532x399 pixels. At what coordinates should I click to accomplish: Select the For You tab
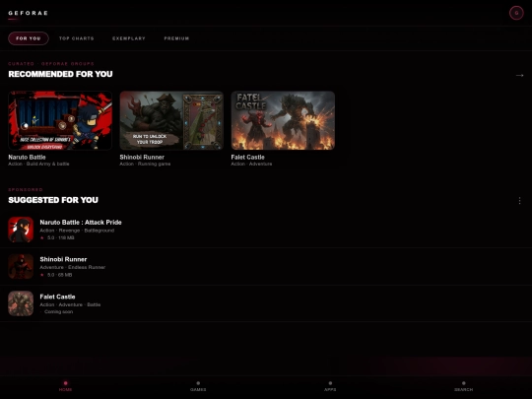click(29, 38)
